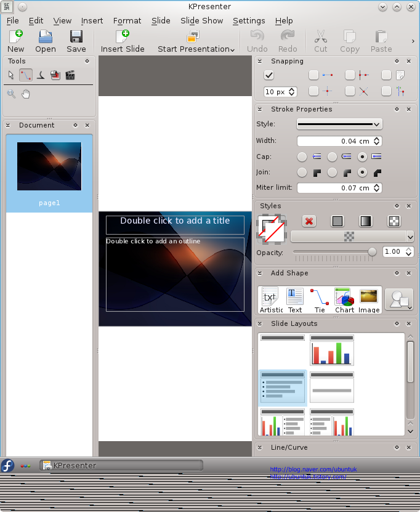This screenshot has width=420, height=512.
Task: Select the clapperboard animation tool
Action: click(x=70, y=75)
